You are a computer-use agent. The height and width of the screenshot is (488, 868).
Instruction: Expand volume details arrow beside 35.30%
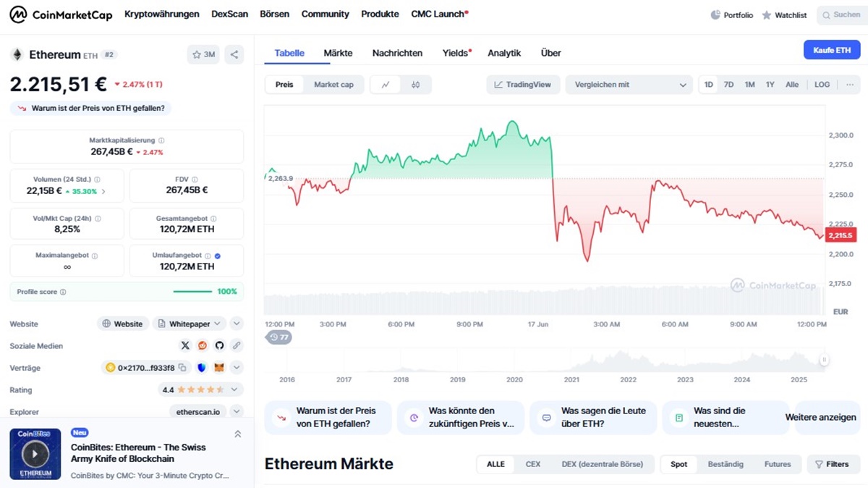103,192
